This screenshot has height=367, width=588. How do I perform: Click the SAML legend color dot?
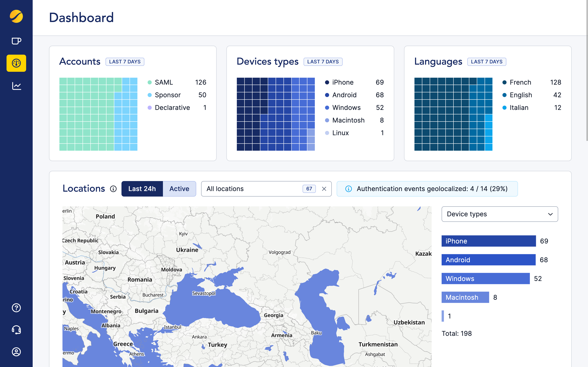point(150,82)
